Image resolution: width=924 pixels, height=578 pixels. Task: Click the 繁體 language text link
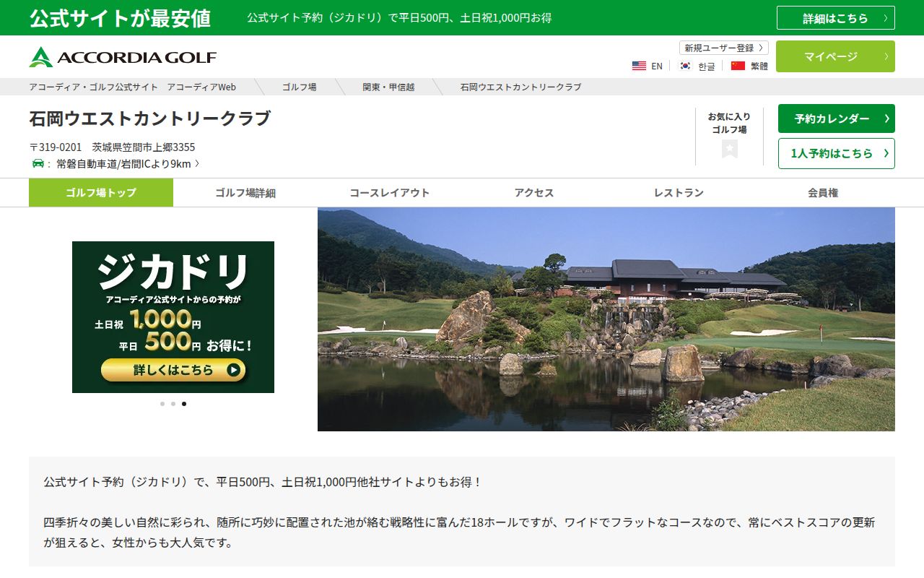tap(759, 66)
